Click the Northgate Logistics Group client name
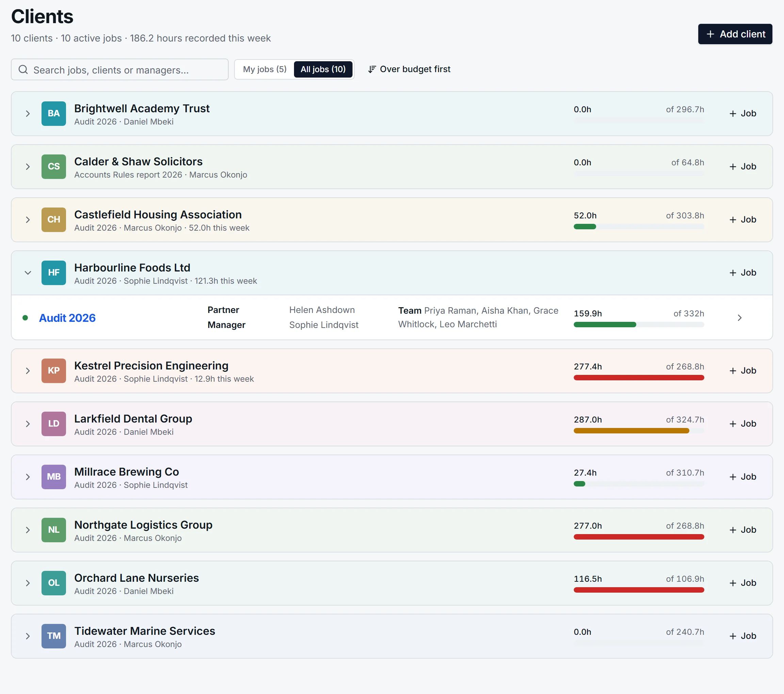Screen dimensions: 784x694 [143, 525]
